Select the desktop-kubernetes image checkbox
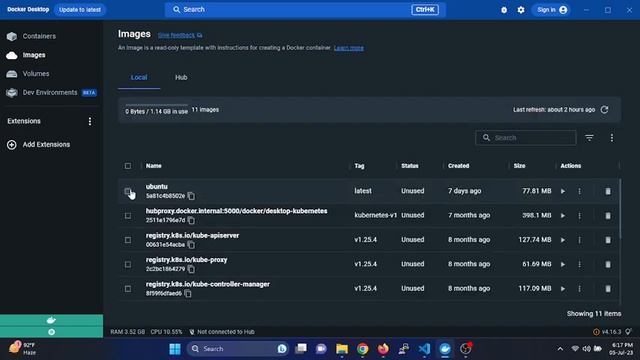Screen dimensions: 640x360 click(x=128, y=216)
